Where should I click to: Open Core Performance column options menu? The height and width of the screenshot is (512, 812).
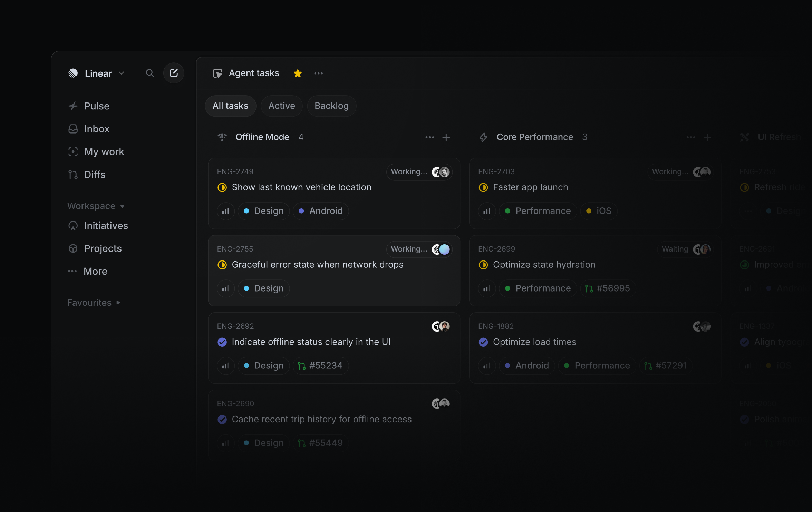691,137
